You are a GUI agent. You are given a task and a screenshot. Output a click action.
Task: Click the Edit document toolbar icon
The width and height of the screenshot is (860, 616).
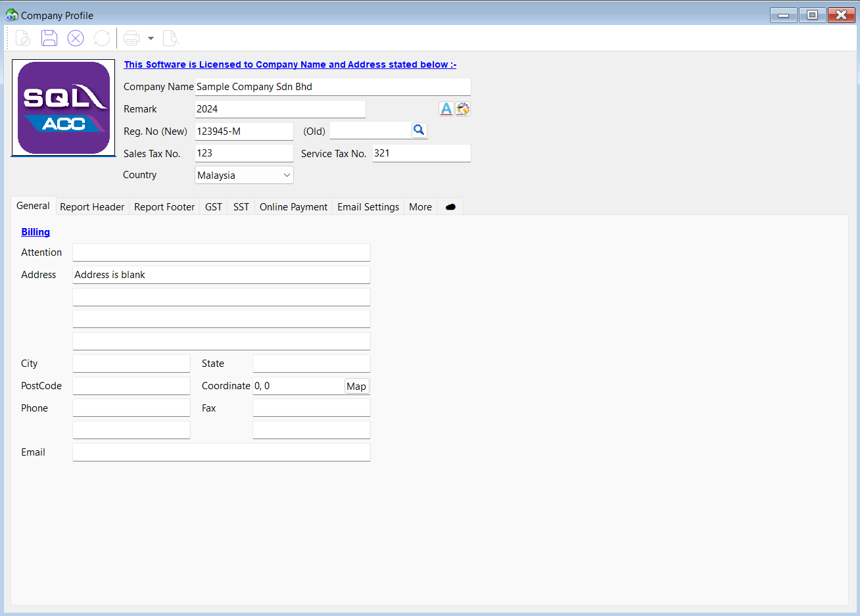point(23,38)
